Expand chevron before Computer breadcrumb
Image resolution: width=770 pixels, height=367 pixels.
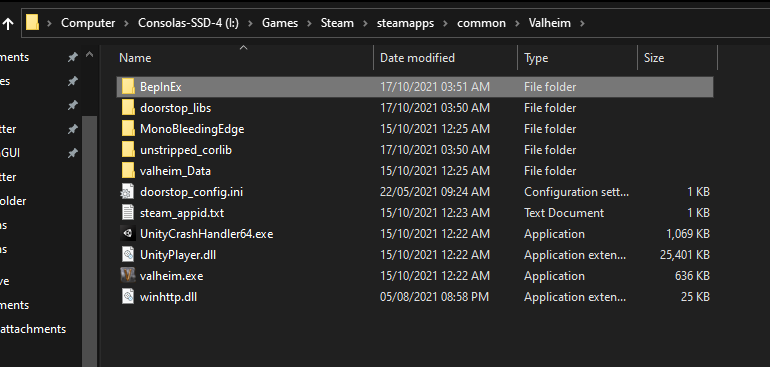point(50,23)
